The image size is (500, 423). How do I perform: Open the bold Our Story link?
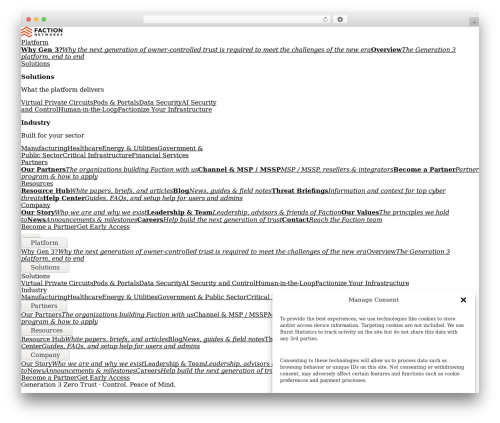coord(38,212)
